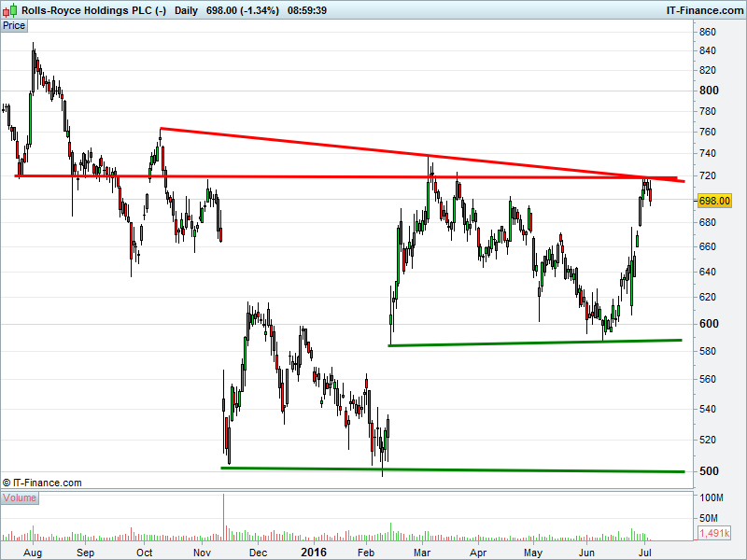
Task: Open the Price panel label
Action: coord(14,26)
